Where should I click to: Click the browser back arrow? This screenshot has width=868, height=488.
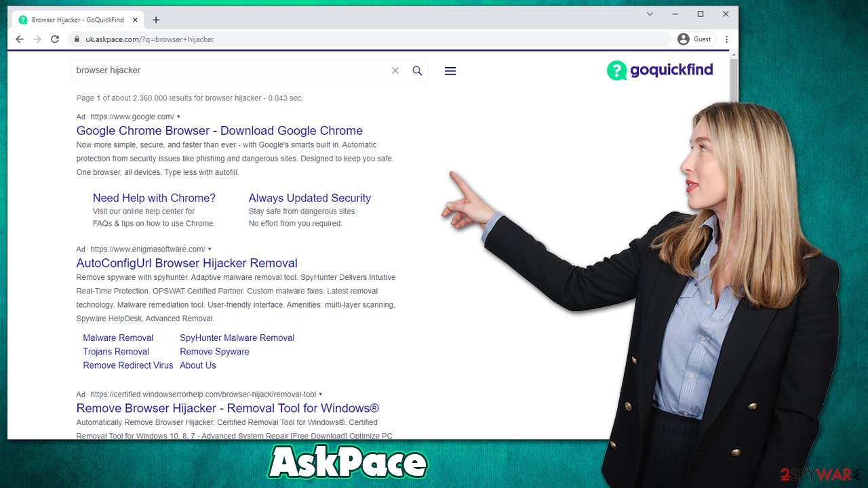tap(20, 39)
